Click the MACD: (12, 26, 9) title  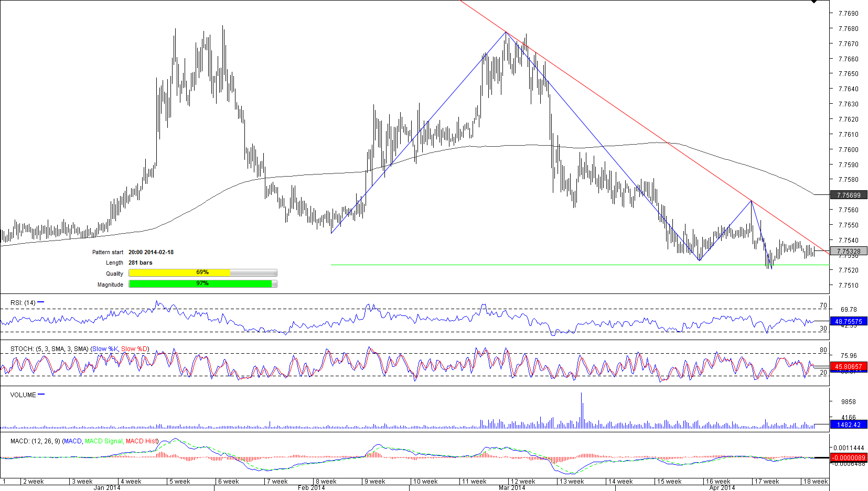point(35,441)
